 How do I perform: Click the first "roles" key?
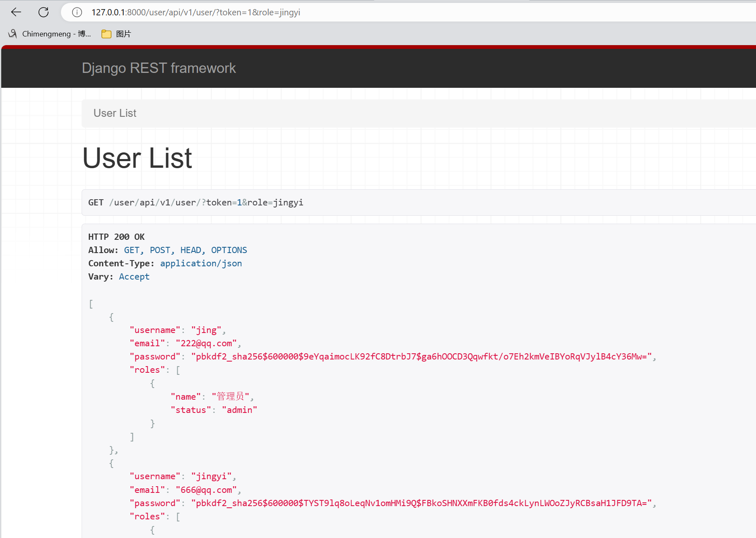coord(147,370)
